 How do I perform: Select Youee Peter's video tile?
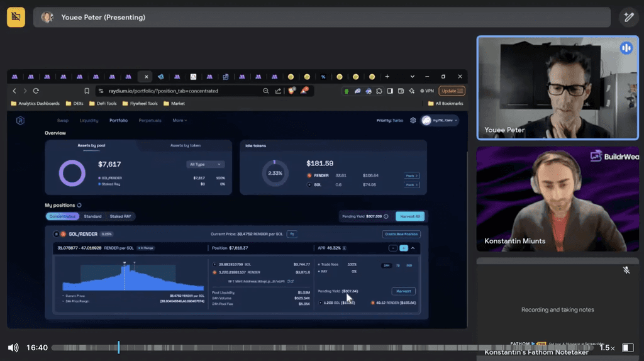click(x=557, y=88)
